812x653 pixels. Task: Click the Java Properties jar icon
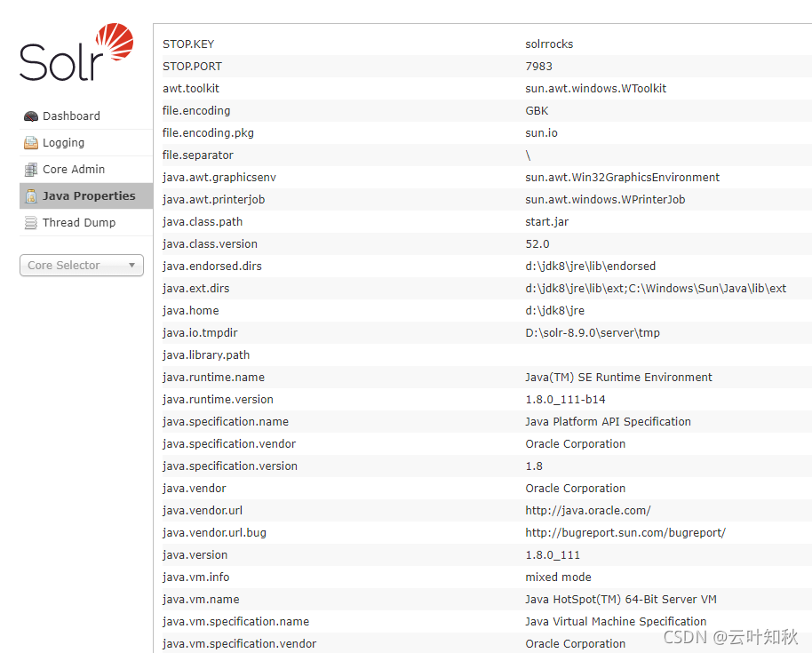tap(31, 196)
